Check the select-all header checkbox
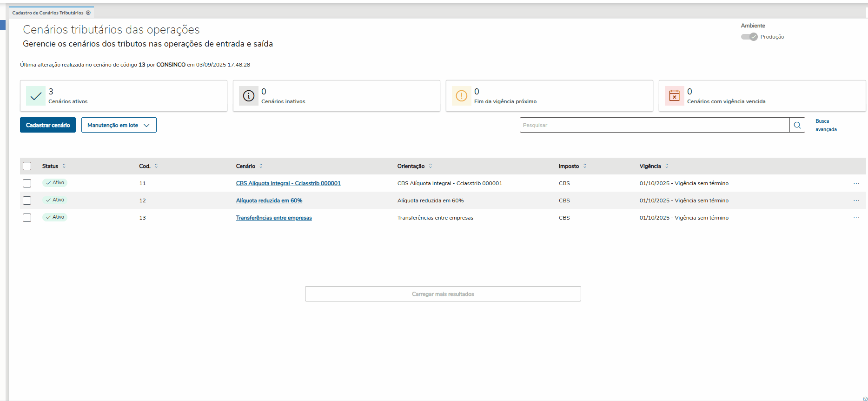The image size is (868, 401). [27, 166]
